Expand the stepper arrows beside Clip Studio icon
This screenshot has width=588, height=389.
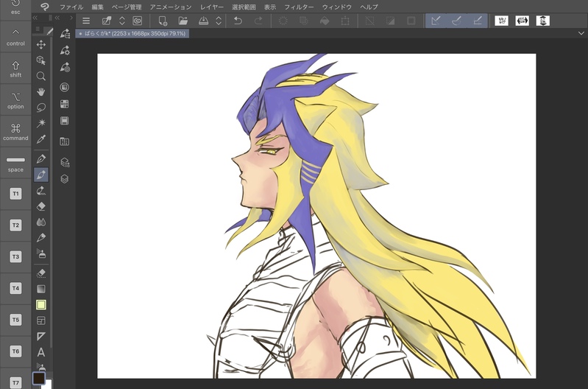tap(122, 21)
